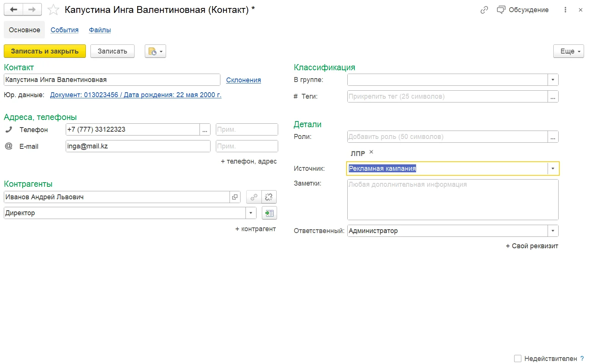This screenshot has width=589, height=364.
Task: Open the Роли ellipsis selector
Action: pos(553,137)
